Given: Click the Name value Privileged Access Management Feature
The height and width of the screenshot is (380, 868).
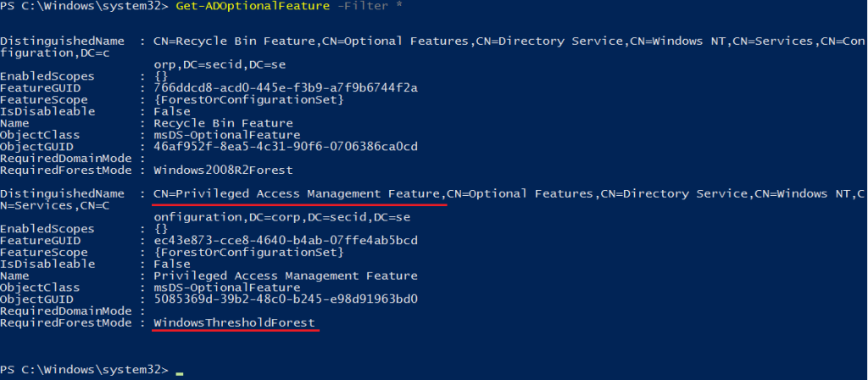Looking at the screenshot, I should pos(286,276).
